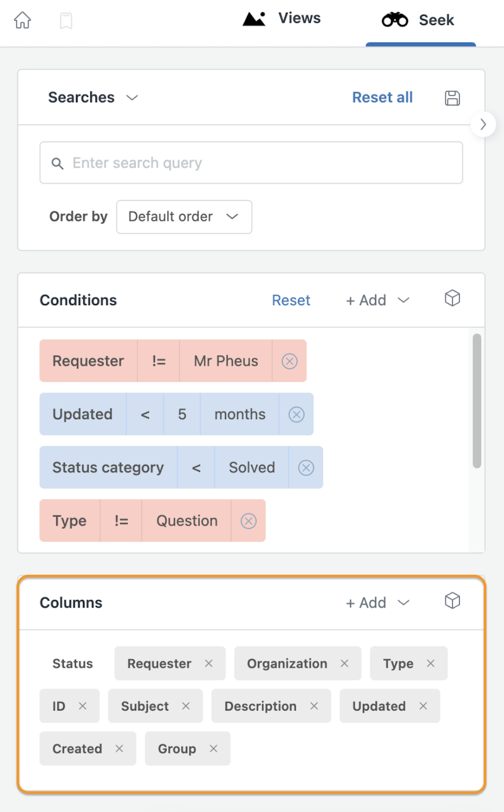
Task: Switch to the Views tab
Action: click(282, 19)
